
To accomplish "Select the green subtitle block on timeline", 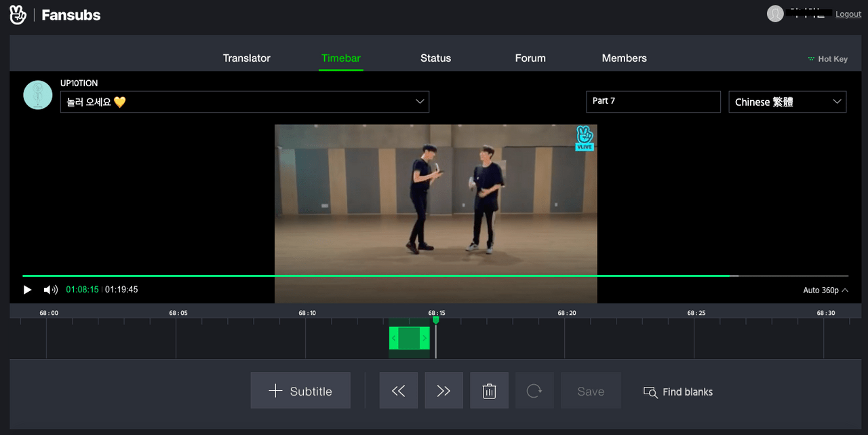I will (409, 338).
